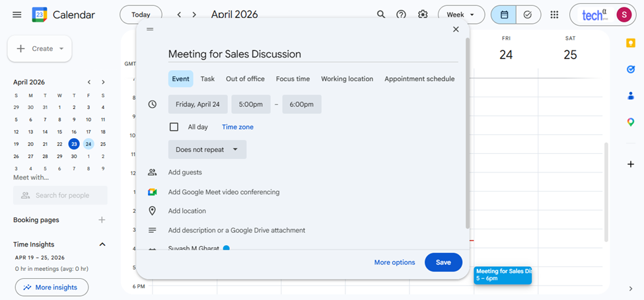The height and width of the screenshot is (300, 644).
Task: Click the Today button
Action: click(x=141, y=15)
